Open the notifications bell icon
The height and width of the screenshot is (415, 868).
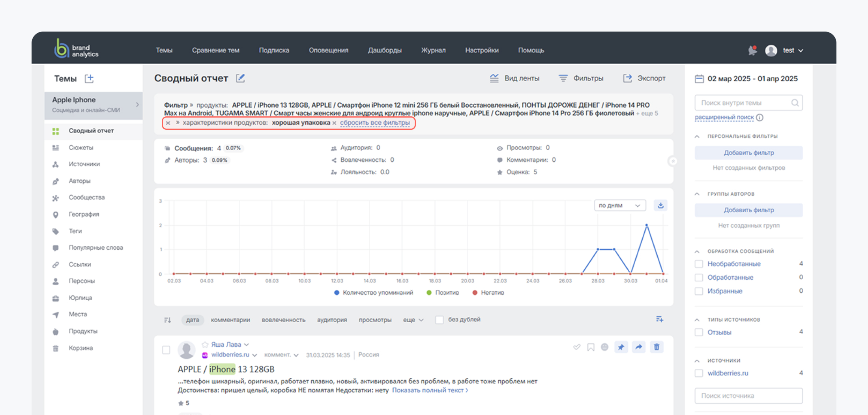click(752, 50)
